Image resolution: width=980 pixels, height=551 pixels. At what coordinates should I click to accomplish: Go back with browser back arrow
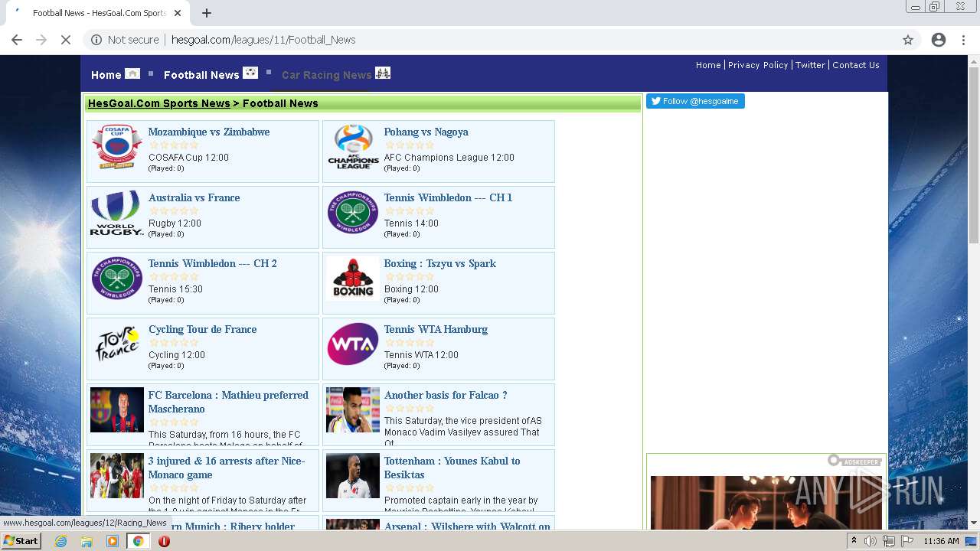[17, 40]
